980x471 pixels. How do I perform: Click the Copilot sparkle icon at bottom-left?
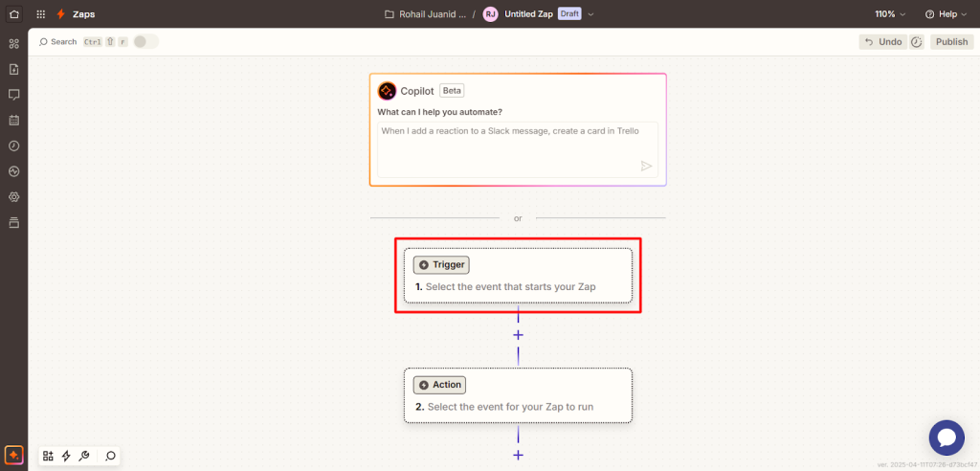point(13,456)
